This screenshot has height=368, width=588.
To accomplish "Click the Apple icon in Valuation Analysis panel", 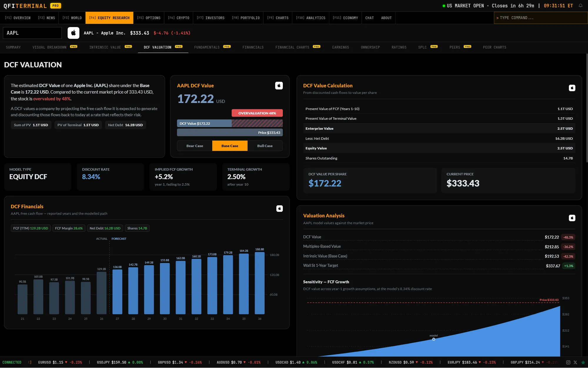I will click(x=572, y=218).
